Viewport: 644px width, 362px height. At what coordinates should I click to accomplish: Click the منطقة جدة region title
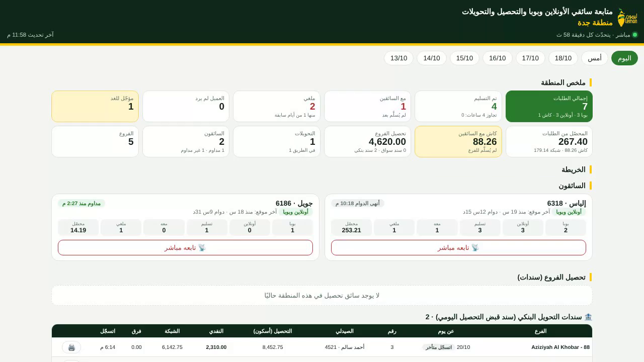[595, 23]
